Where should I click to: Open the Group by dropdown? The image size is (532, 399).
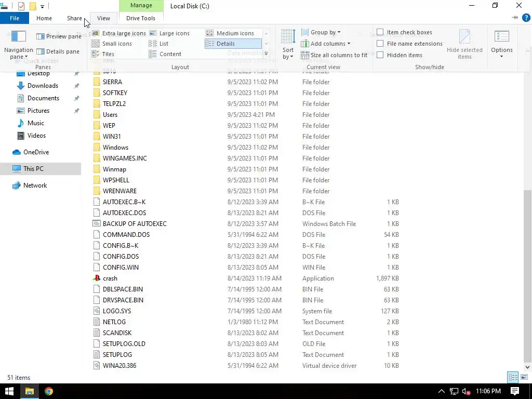(321, 32)
